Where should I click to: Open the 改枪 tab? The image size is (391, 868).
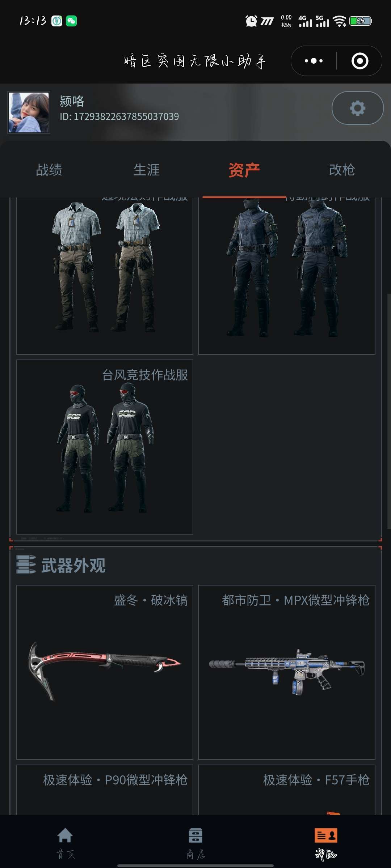coord(342,170)
